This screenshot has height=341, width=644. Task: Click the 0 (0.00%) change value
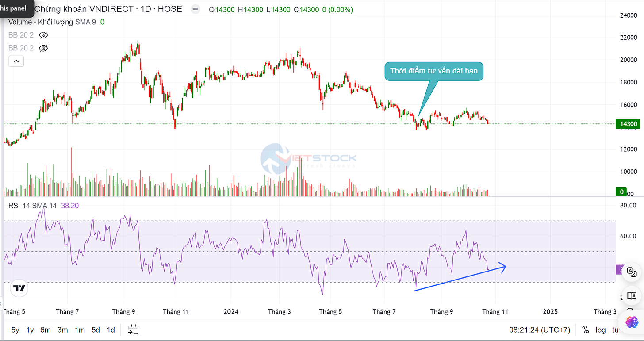point(338,9)
